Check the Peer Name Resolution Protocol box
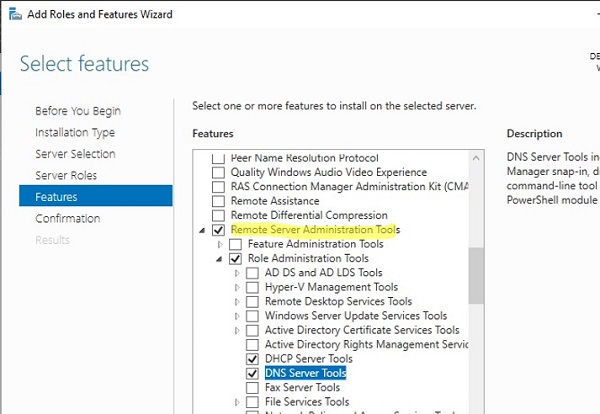The image size is (600, 414). click(x=219, y=158)
